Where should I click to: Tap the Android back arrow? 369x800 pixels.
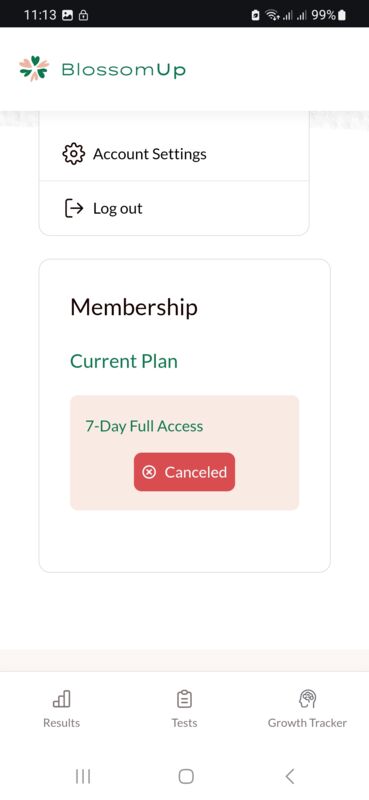(x=289, y=777)
